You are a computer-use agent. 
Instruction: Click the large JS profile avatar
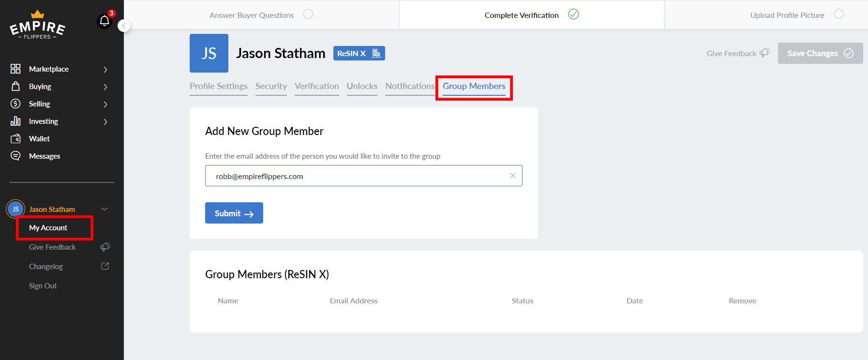(209, 53)
